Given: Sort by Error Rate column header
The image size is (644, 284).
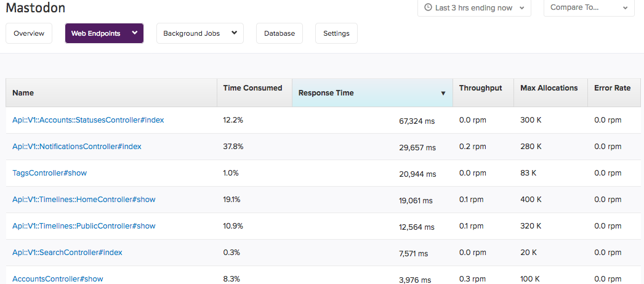Looking at the screenshot, I should 614,93.
